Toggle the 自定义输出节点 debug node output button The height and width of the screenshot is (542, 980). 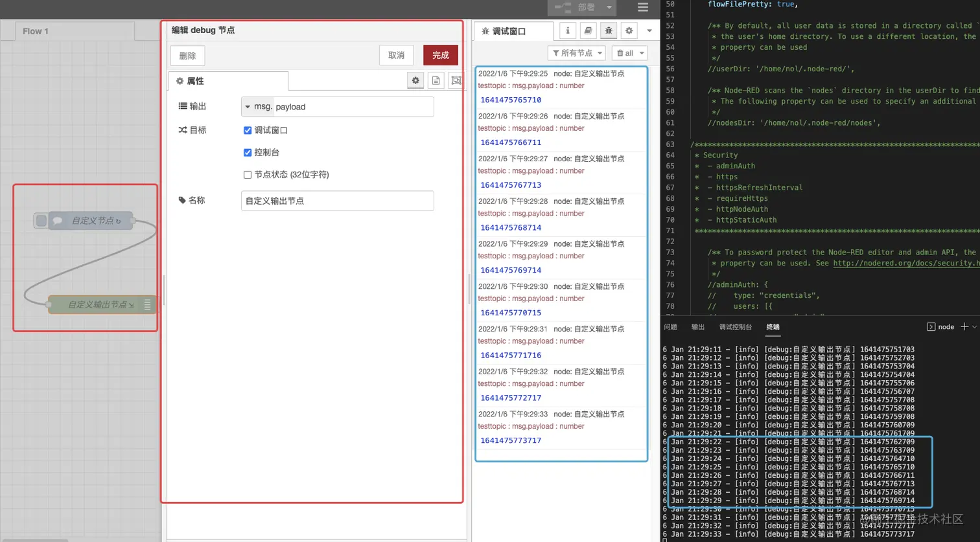coord(148,304)
